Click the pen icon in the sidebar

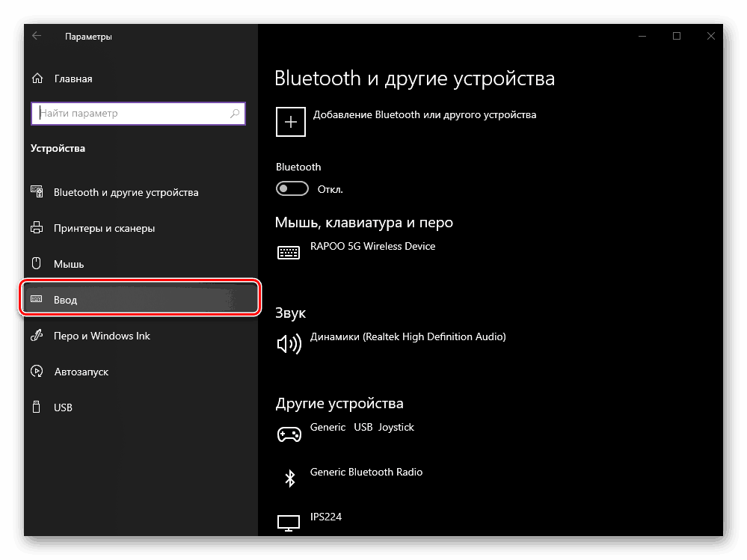click(37, 335)
